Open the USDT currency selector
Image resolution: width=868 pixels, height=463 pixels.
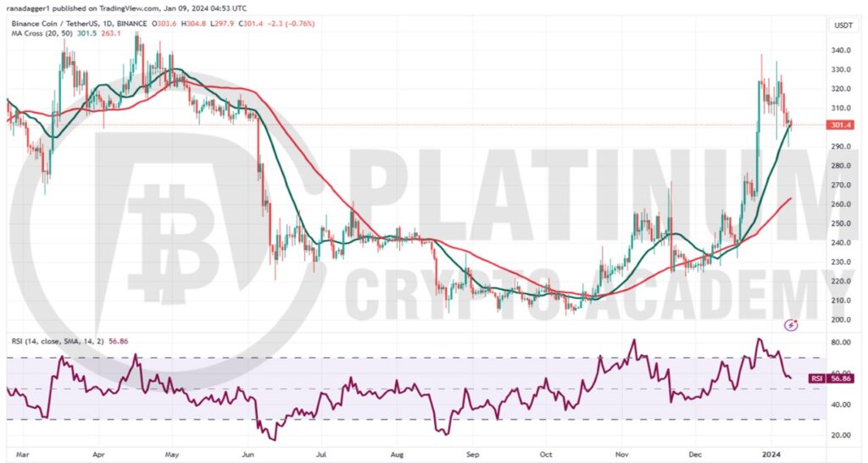pyautogui.click(x=845, y=25)
